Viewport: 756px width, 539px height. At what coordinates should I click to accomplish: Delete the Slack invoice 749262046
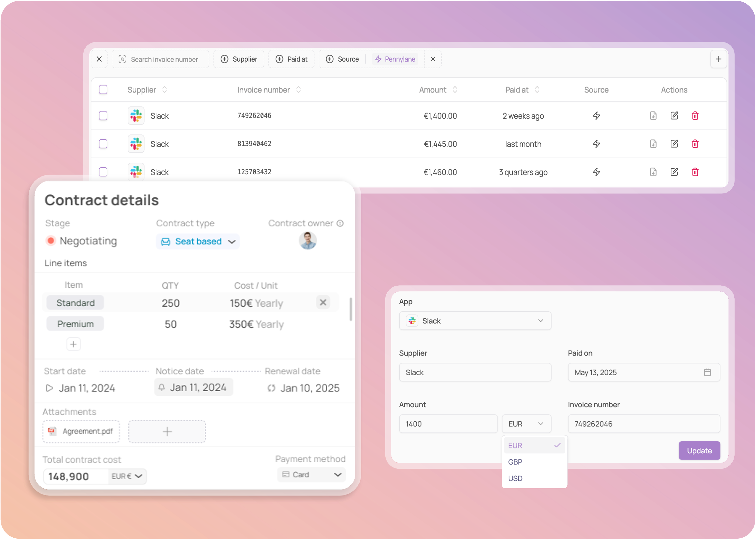coord(695,116)
